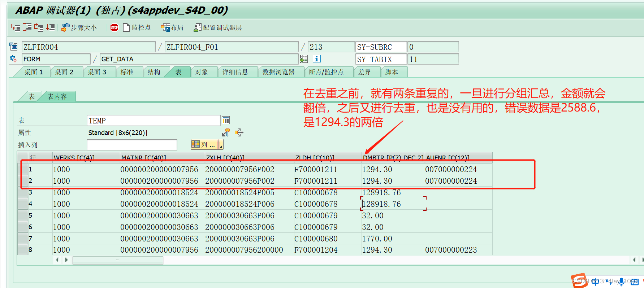The image size is (644, 288).
Task: Switch to the 数据浏览器 tab
Action: [x=278, y=72]
